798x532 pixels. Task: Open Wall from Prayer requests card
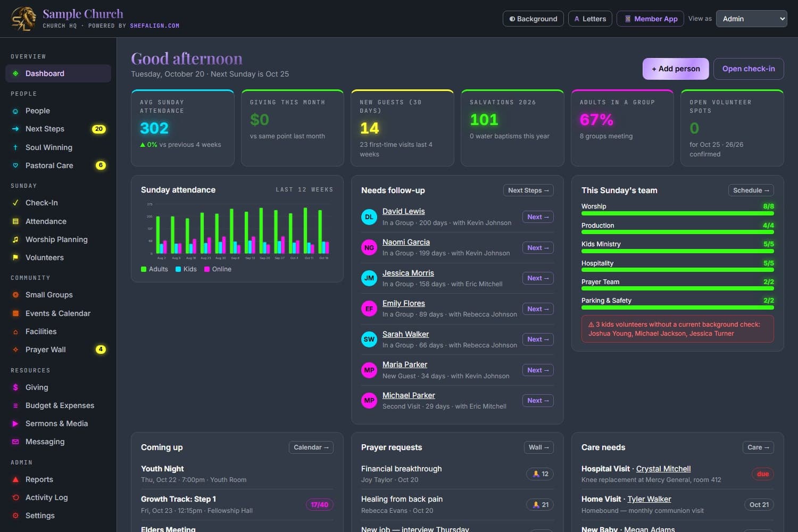tap(539, 447)
